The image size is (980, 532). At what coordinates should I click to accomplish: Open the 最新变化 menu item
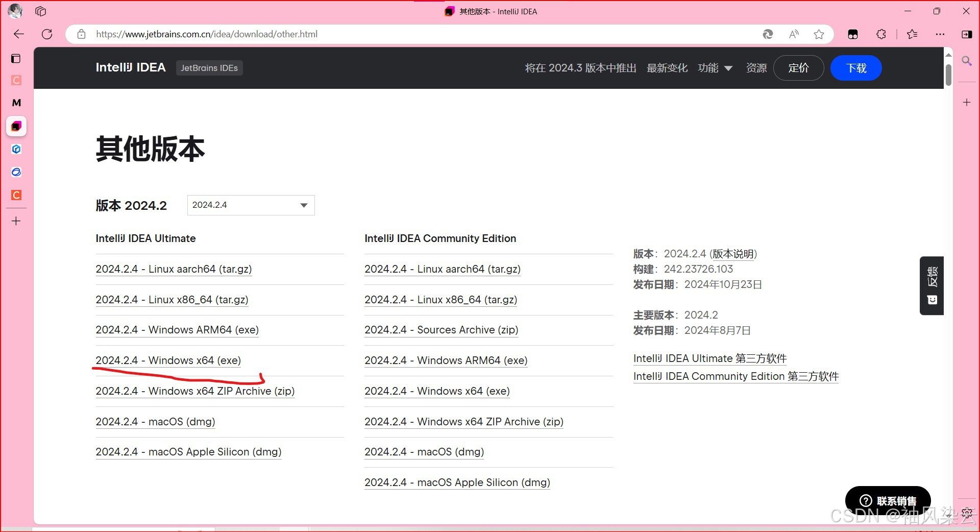point(667,68)
